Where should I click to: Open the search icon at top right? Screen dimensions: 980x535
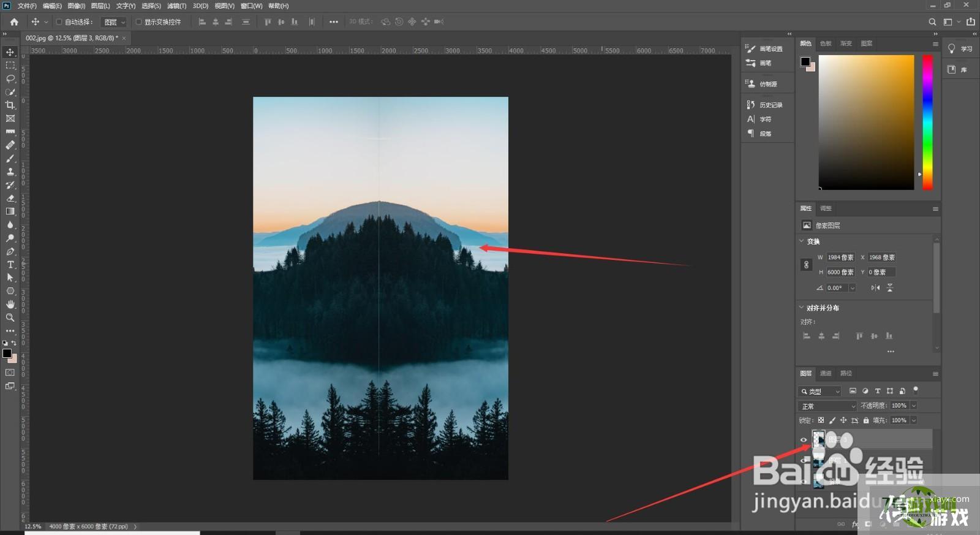pyautogui.click(x=932, y=21)
